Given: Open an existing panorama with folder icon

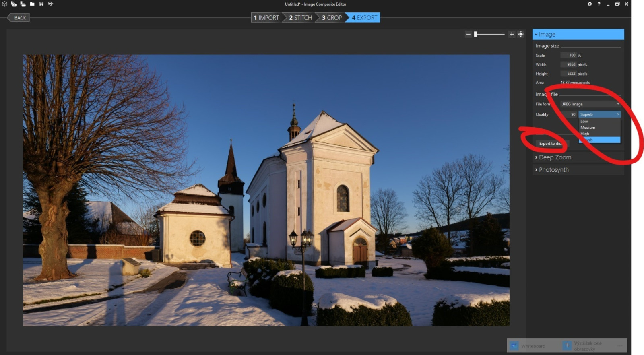Looking at the screenshot, I should (x=32, y=4).
